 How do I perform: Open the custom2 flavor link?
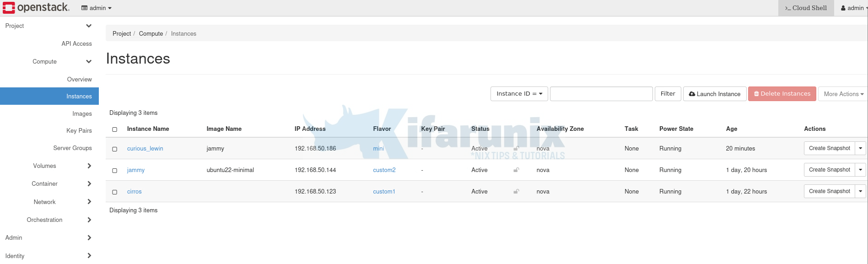384,170
